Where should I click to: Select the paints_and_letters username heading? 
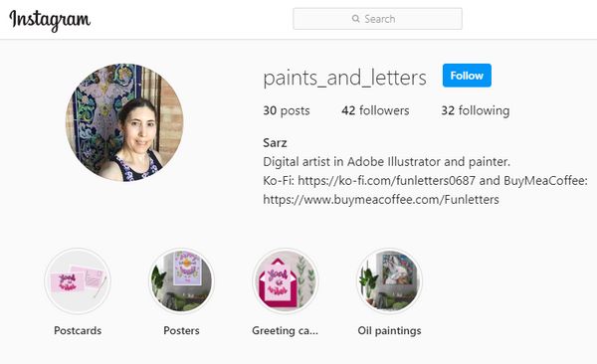tap(344, 78)
